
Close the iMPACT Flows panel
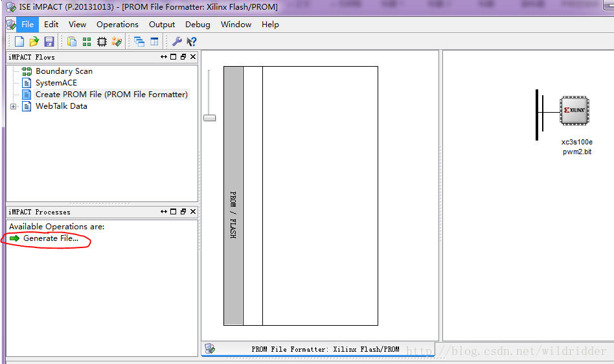pyautogui.click(x=193, y=57)
